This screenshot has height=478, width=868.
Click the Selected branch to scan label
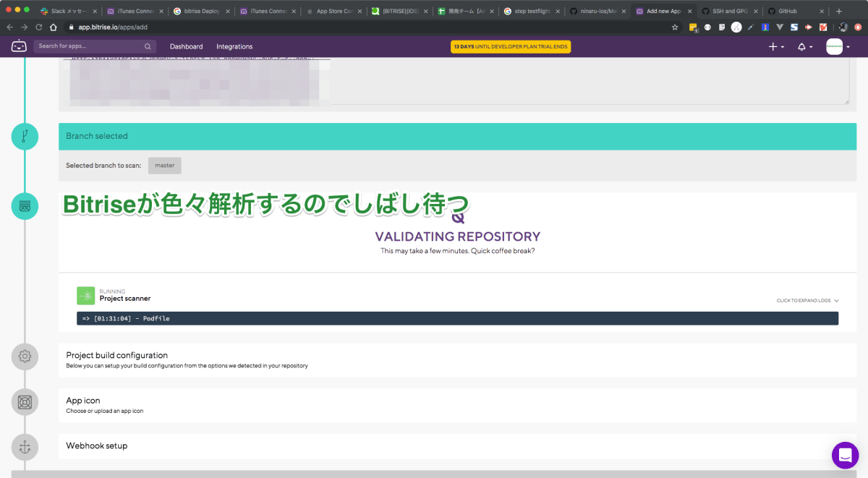103,166
